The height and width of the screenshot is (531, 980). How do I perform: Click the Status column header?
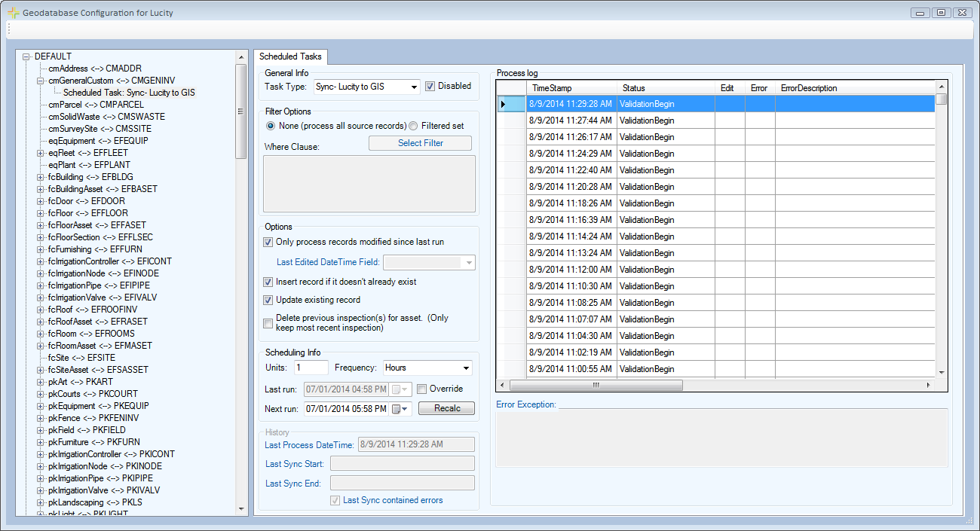[666, 88]
